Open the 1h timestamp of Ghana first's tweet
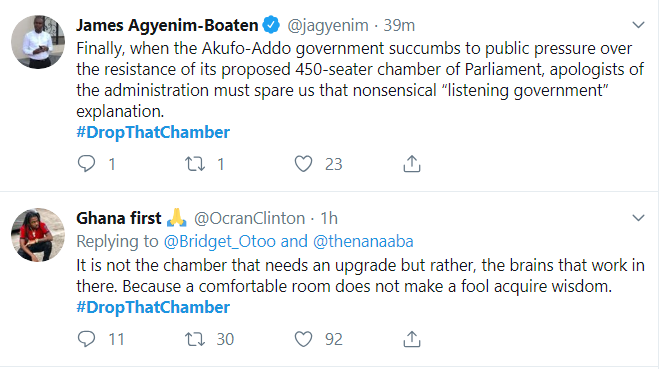 329,219
